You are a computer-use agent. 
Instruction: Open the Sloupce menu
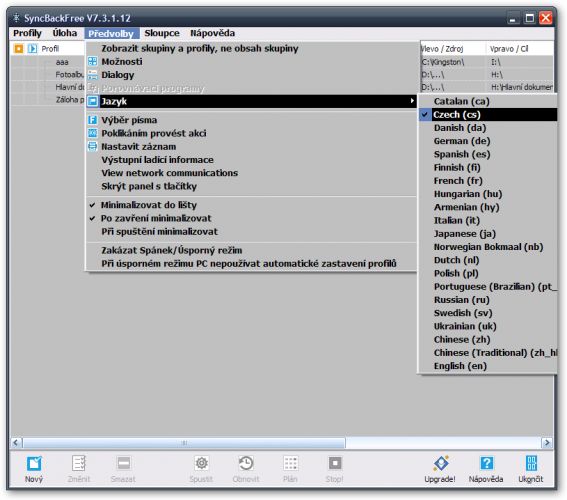(x=162, y=33)
